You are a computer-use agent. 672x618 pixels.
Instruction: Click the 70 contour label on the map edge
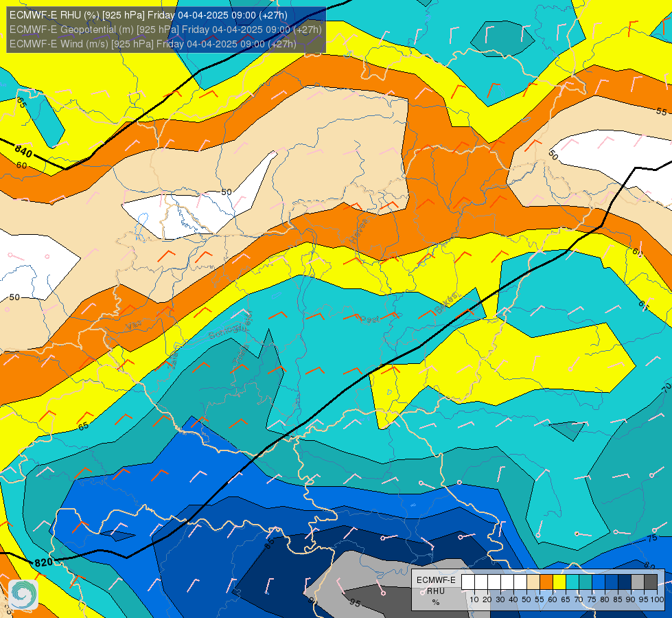(x=667, y=389)
